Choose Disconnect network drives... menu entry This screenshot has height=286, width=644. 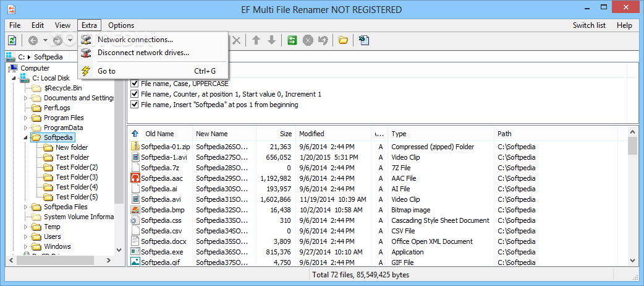coord(153,53)
